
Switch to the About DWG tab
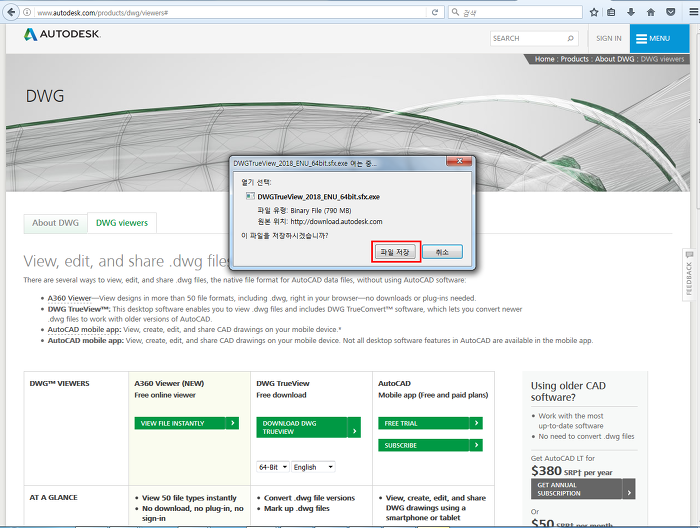[x=55, y=223]
